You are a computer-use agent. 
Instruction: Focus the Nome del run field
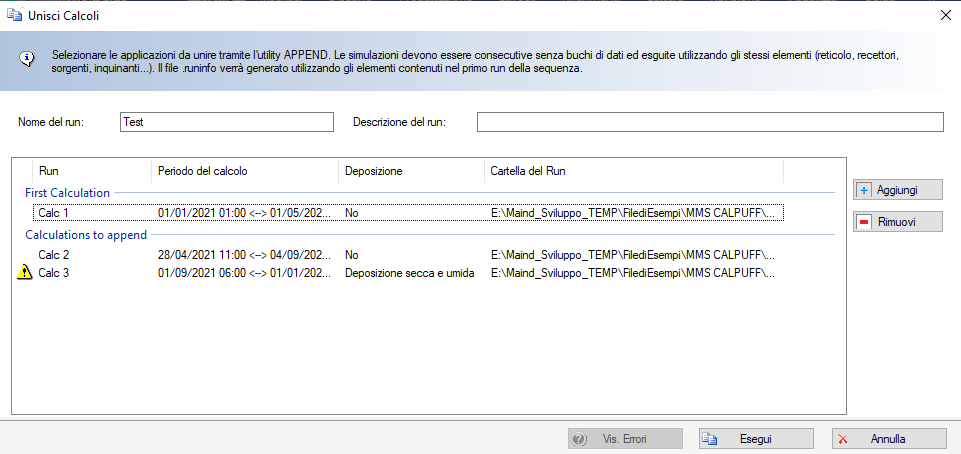coord(227,122)
